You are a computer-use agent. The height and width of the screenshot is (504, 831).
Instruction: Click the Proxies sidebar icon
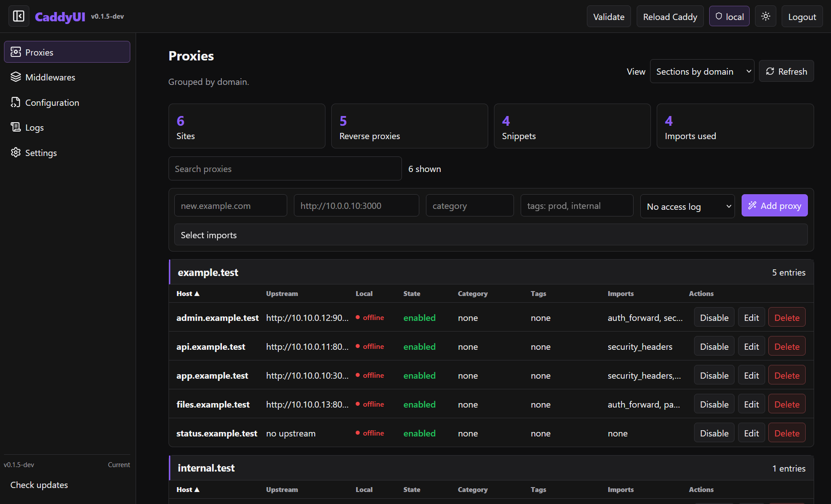coord(16,52)
